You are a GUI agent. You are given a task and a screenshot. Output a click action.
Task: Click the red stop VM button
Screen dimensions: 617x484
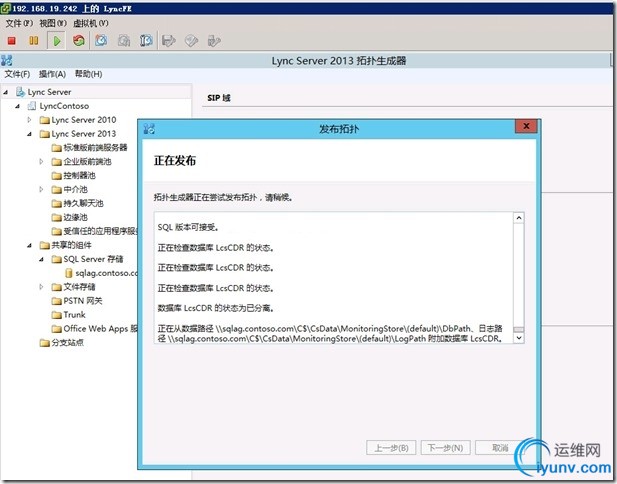click(x=11, y=41)
